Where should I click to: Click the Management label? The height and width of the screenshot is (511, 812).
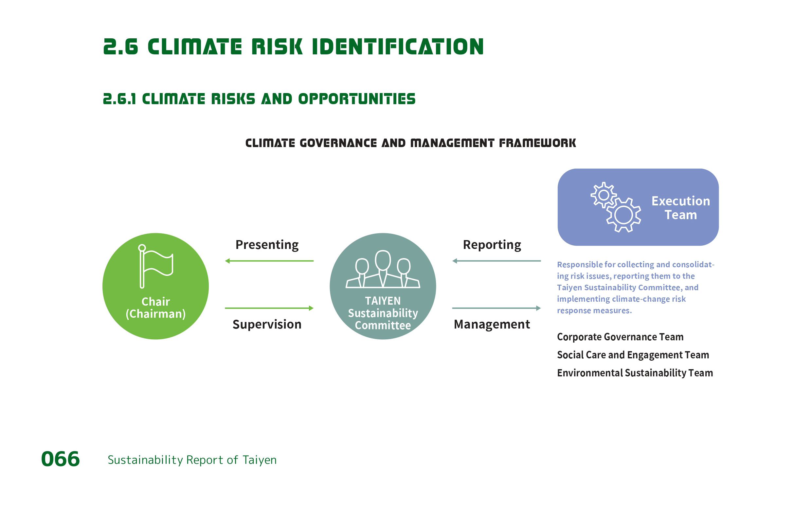pyautogui.click(x=492, y=324)
